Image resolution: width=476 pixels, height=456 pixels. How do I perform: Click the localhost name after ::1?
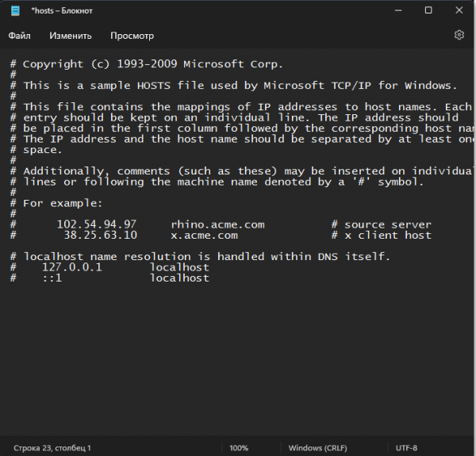pyautogui.click(x=180, y=278)
